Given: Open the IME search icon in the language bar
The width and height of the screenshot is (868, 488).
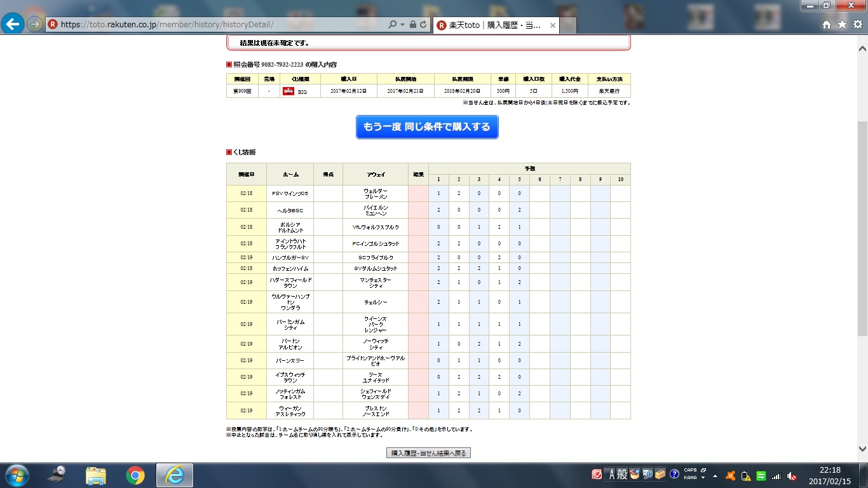Looking at the screenshot, I should [x=648, y=475].
